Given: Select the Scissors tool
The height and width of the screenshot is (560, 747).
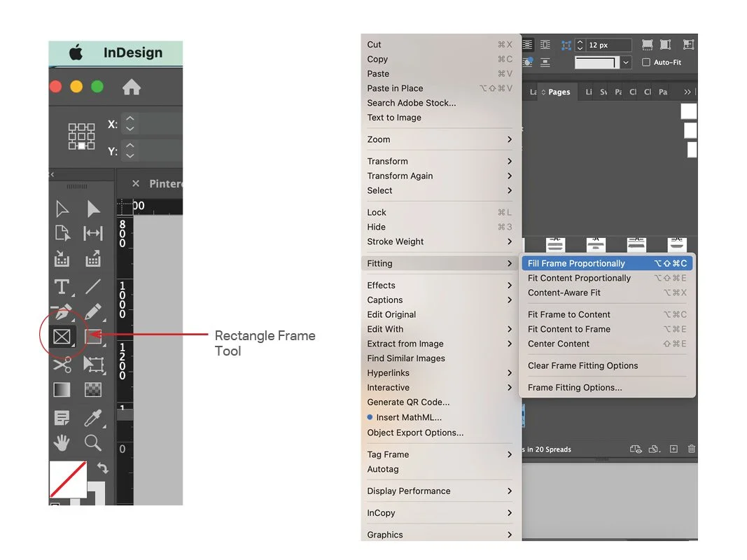Looking at the screenshot, I should 62,365.
